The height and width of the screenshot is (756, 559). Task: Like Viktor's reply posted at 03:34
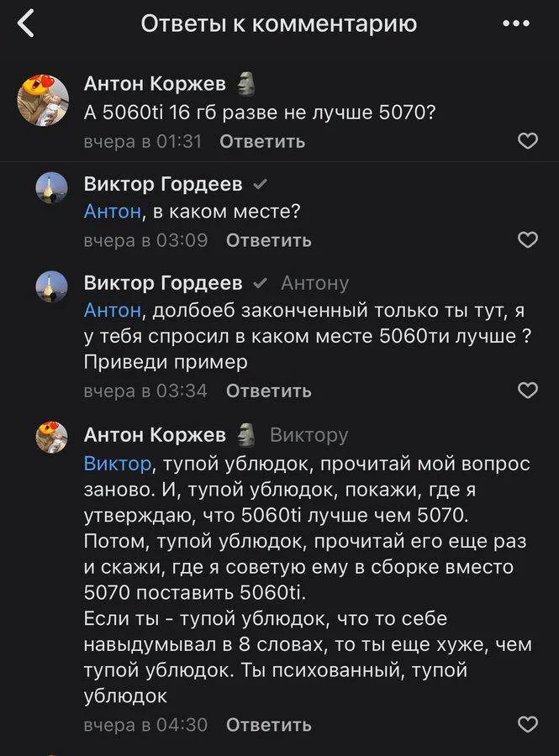[527, 391]
